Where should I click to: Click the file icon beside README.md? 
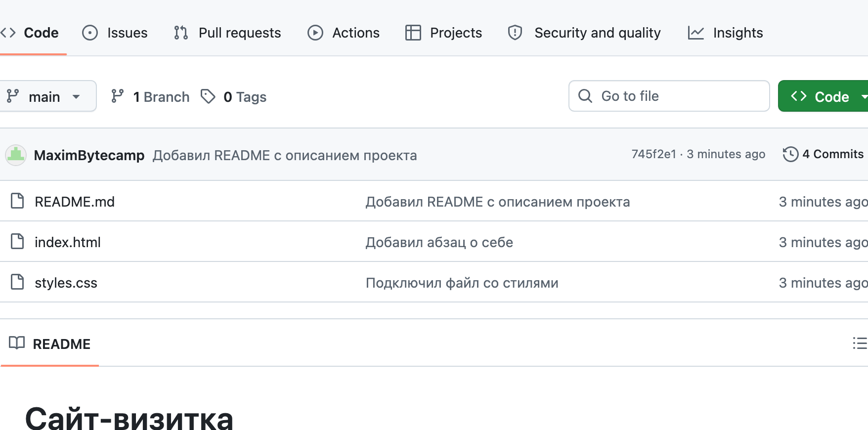pyautogui.click(x=17, y=201)
